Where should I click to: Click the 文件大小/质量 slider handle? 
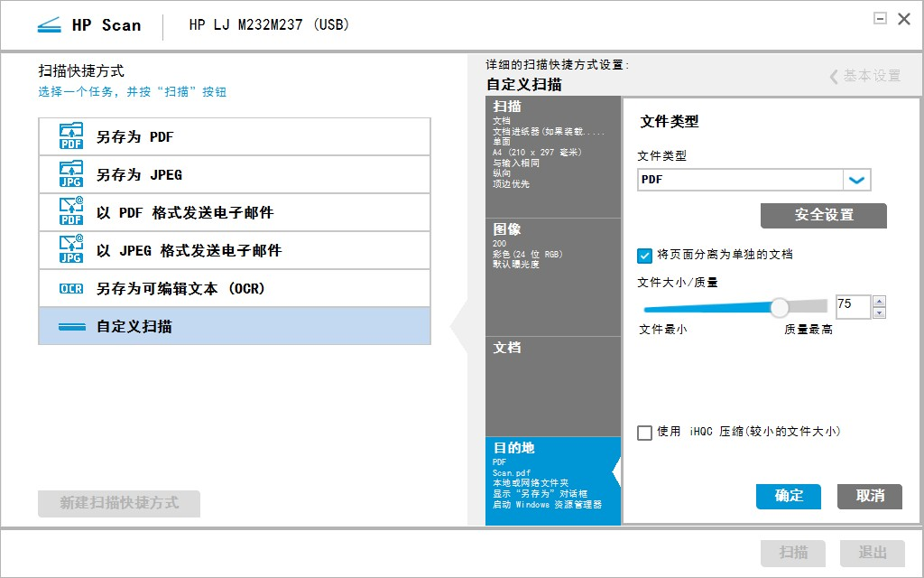point(780,307)
